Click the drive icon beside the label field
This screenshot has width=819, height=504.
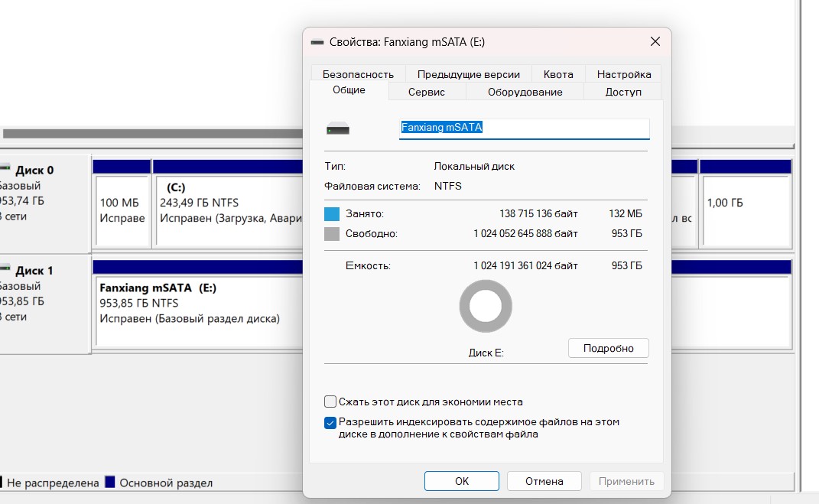337,128
